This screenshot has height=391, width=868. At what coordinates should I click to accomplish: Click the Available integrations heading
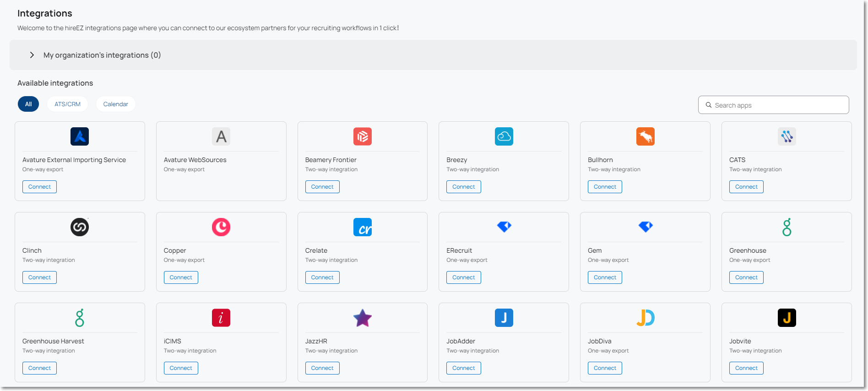pos(55,83)
